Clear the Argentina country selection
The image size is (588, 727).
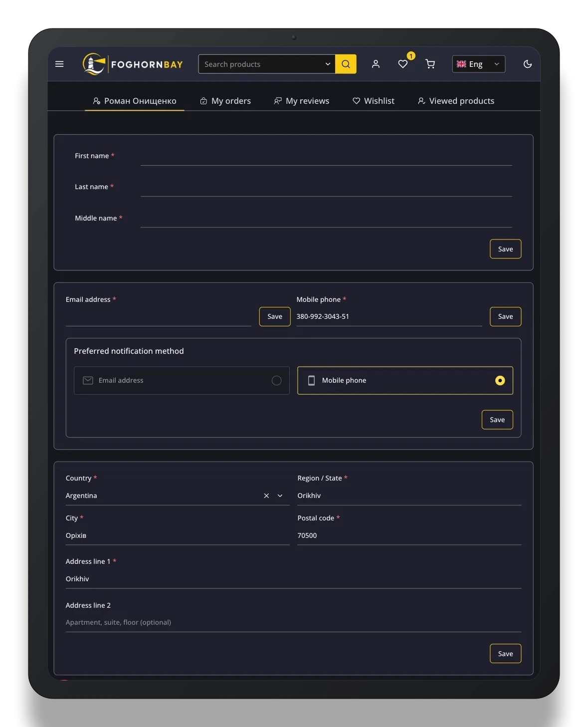click(266, 496)
